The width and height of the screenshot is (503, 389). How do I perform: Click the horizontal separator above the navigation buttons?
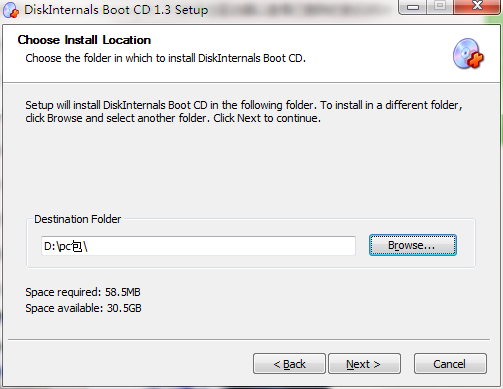click(x=249, y=340)
